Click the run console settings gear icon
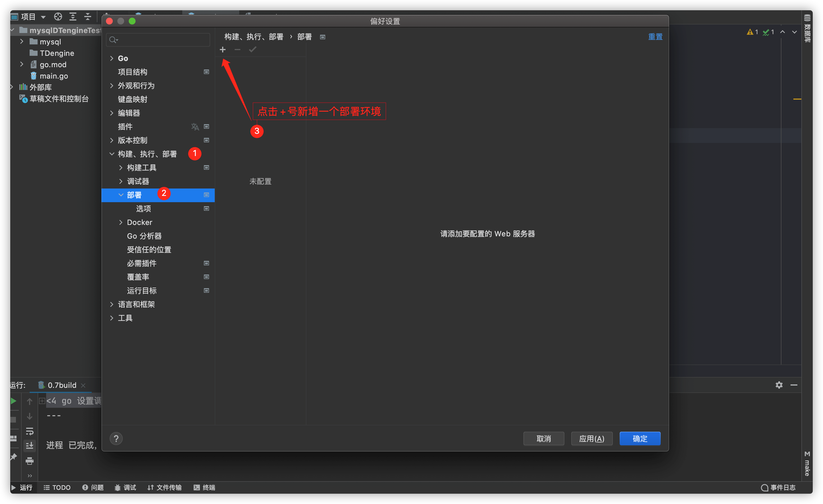 [779, 385]
